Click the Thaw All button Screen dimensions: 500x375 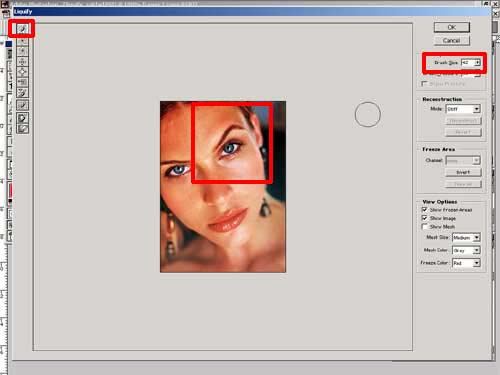point(463,184)
